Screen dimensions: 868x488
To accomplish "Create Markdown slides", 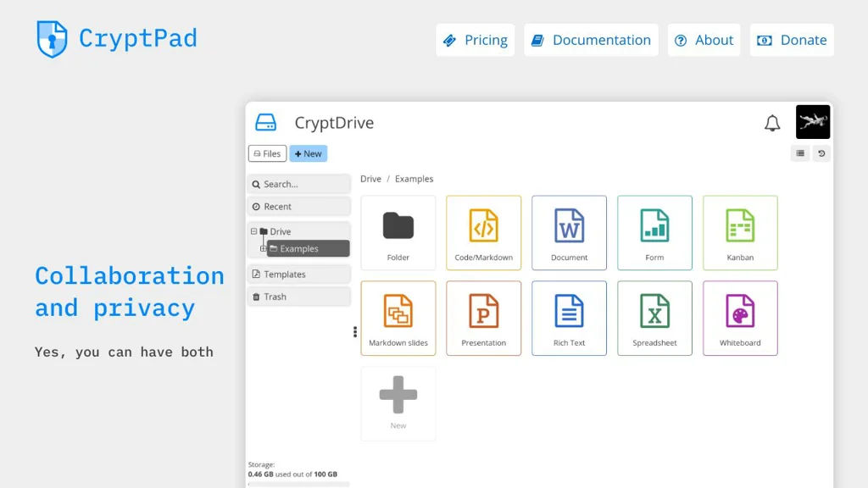I will 398,319.
